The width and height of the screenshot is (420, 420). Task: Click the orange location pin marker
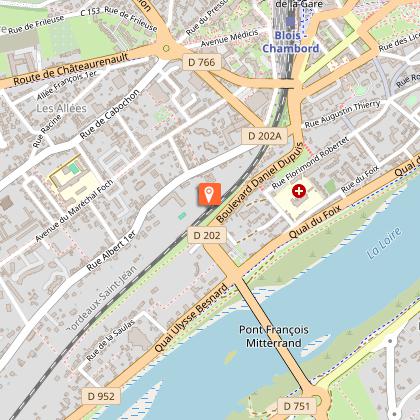[209, 194]
